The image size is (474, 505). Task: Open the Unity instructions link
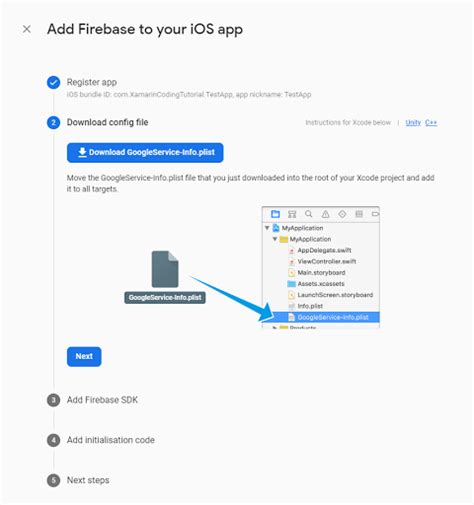(x=413, y=123)
